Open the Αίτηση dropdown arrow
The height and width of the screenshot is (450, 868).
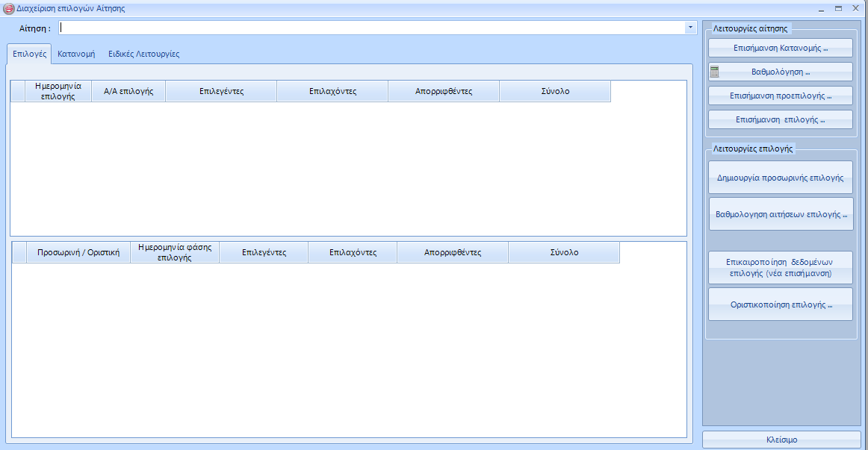(689, 28)
